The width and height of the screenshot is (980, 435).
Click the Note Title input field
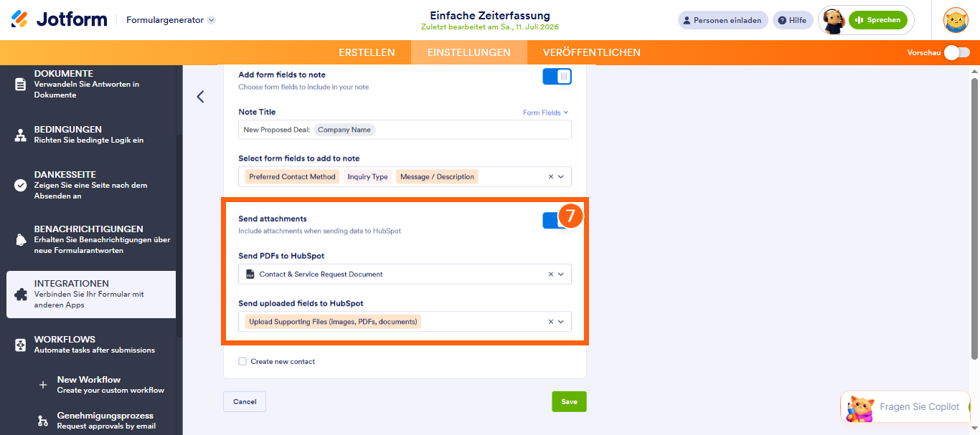405,130
